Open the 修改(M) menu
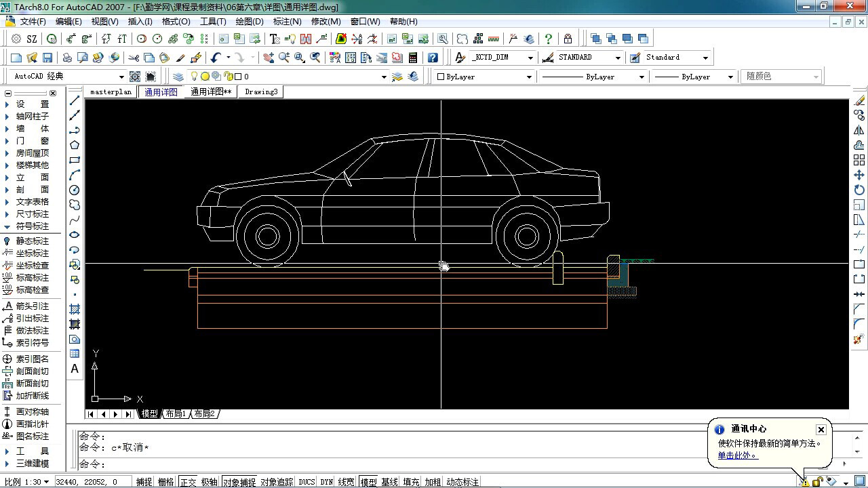The image size is (868, 488). click(325, 21)
